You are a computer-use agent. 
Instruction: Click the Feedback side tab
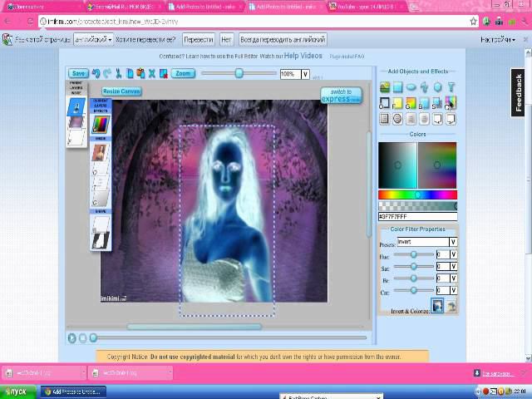[x=519, y=92]
